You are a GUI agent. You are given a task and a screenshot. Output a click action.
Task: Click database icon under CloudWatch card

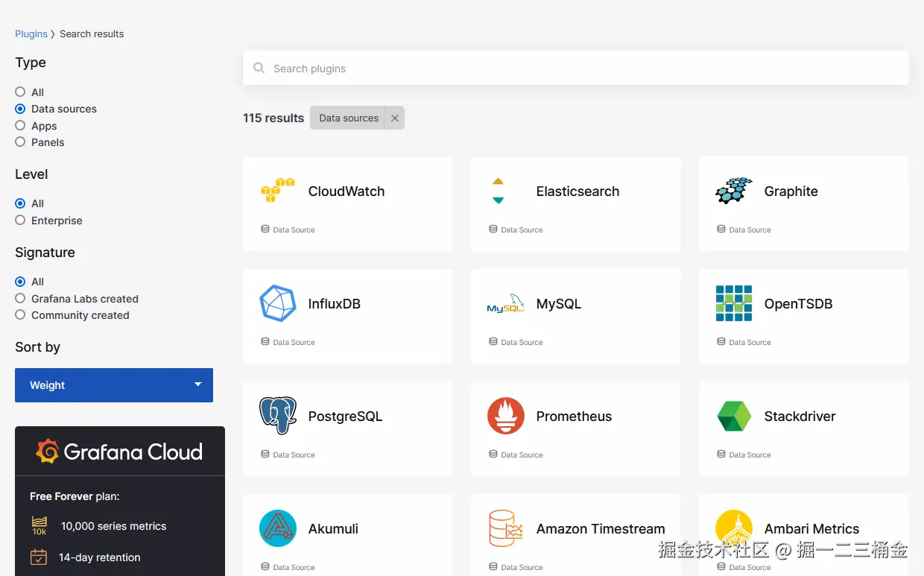click(x=265, y=230)
